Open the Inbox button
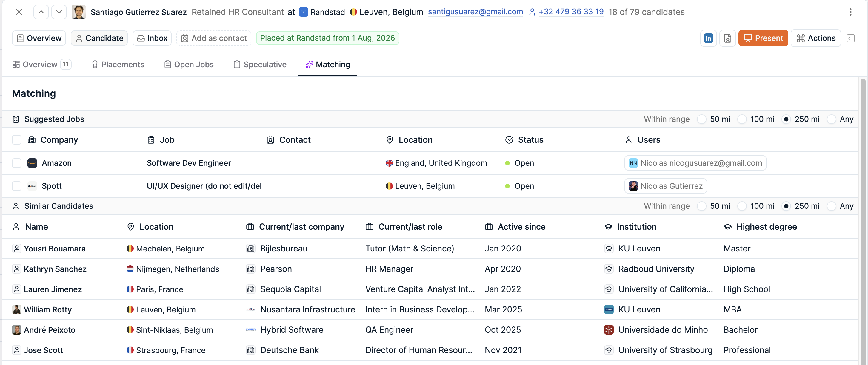Viewport: 868px width, 365px height. tap(152, 38)
